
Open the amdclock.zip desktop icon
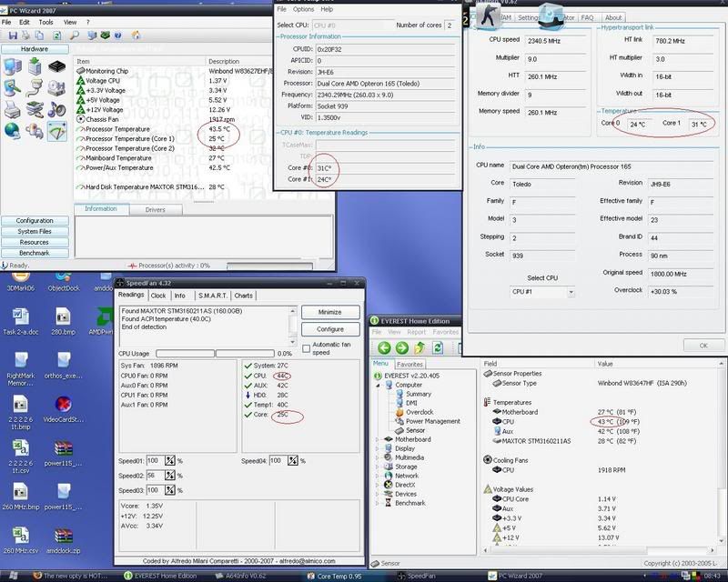click(x=63, y=541)
